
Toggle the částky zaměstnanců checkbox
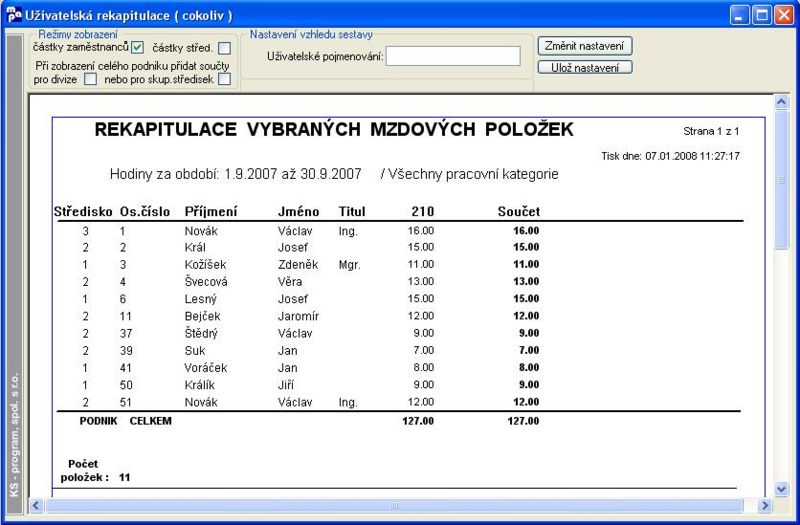click(137, 47)
